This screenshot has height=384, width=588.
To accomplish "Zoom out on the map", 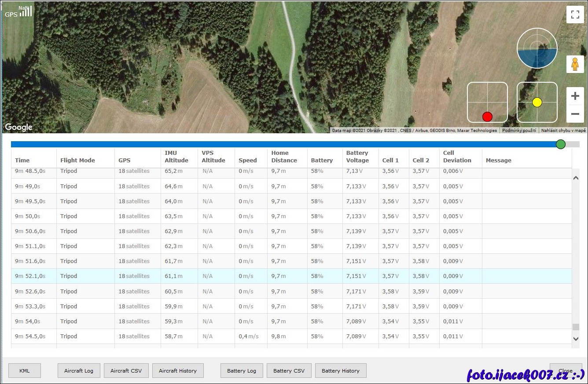I will (x=575, y=114).
